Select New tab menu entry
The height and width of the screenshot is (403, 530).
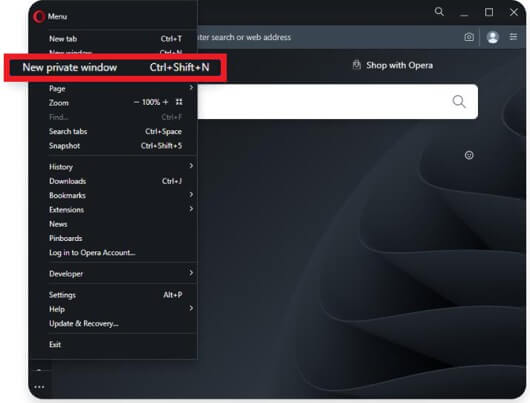coord(115,39)
